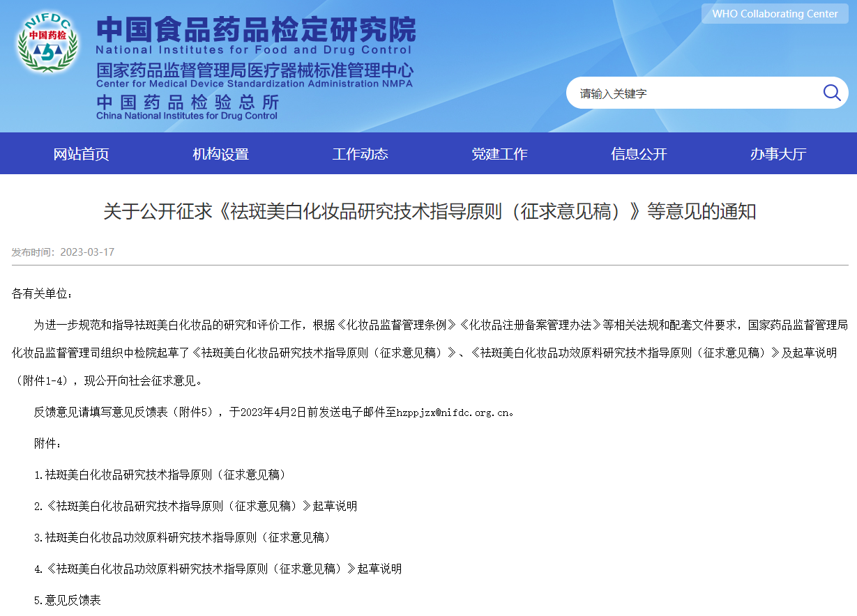Click the WHO Collaborating Center button
Viewport: 857px width, 616px height.
pyautogui.click(x=775, y=14)
